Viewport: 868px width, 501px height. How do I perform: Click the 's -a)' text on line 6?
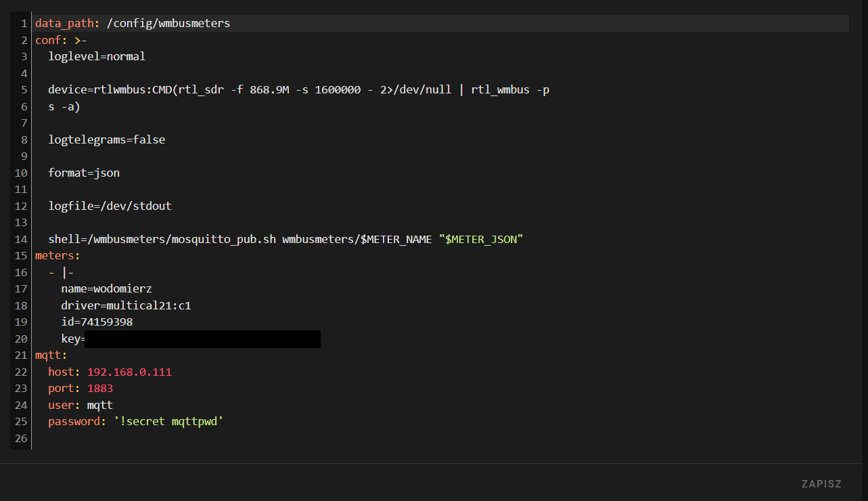[x=64, y=106]
